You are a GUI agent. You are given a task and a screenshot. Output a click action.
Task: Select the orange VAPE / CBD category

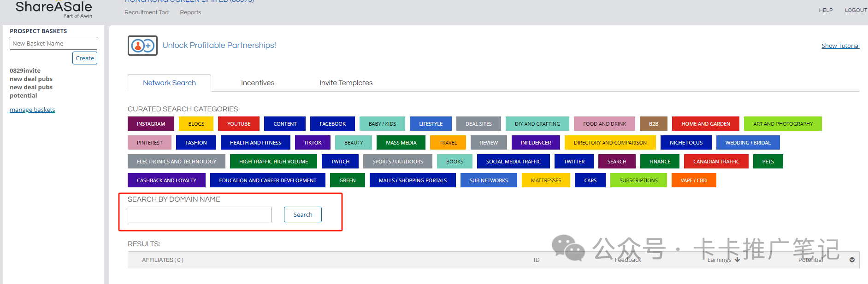click(693, 180)
